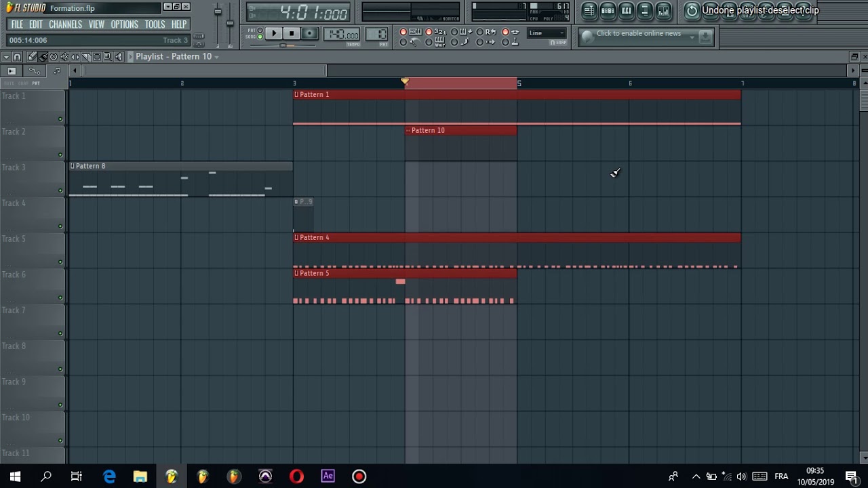Focus pattern clips with note icon
The width and height of the screenshot is (868, 488).
(57, 71)
